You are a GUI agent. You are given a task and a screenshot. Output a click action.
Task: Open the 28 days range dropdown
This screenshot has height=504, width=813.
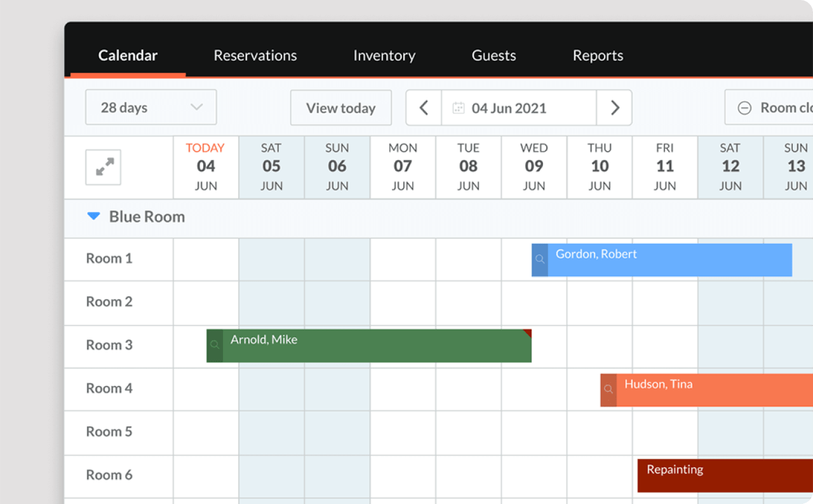[151, 107]
